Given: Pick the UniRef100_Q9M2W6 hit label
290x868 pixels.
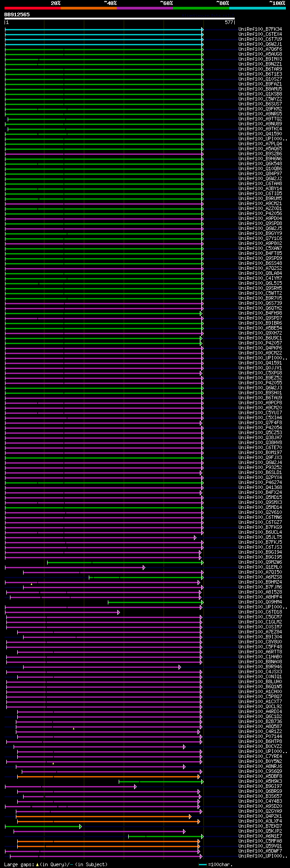Looking at the screenshot, I should click(x=260, y=562).
